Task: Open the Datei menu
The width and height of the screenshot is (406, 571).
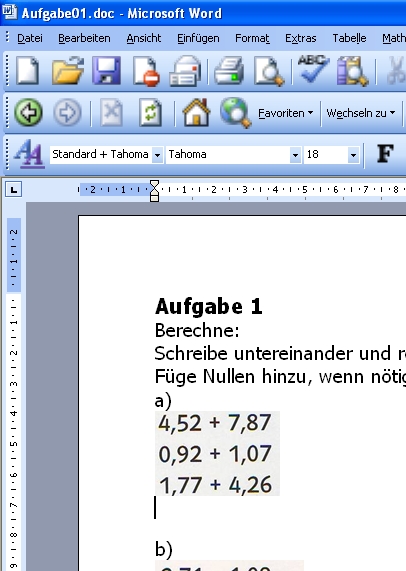Action: pos(30,38)
